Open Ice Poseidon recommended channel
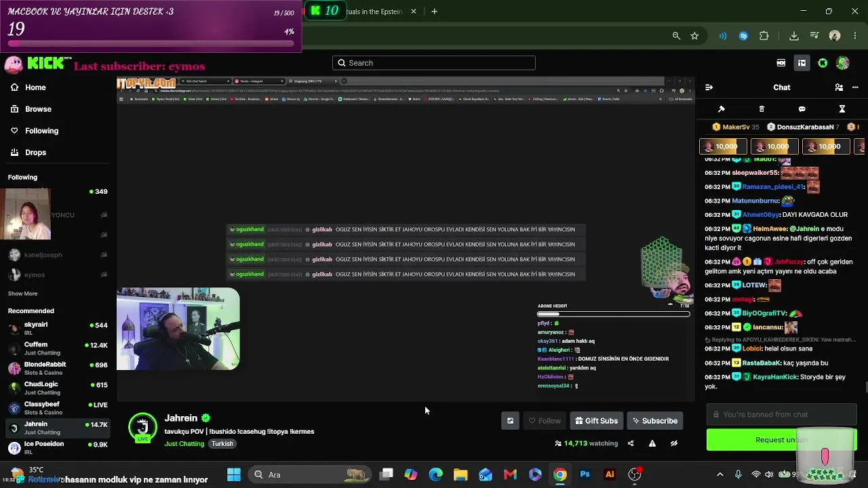This screenshot has width=868, height=488. tap(58, 447)
